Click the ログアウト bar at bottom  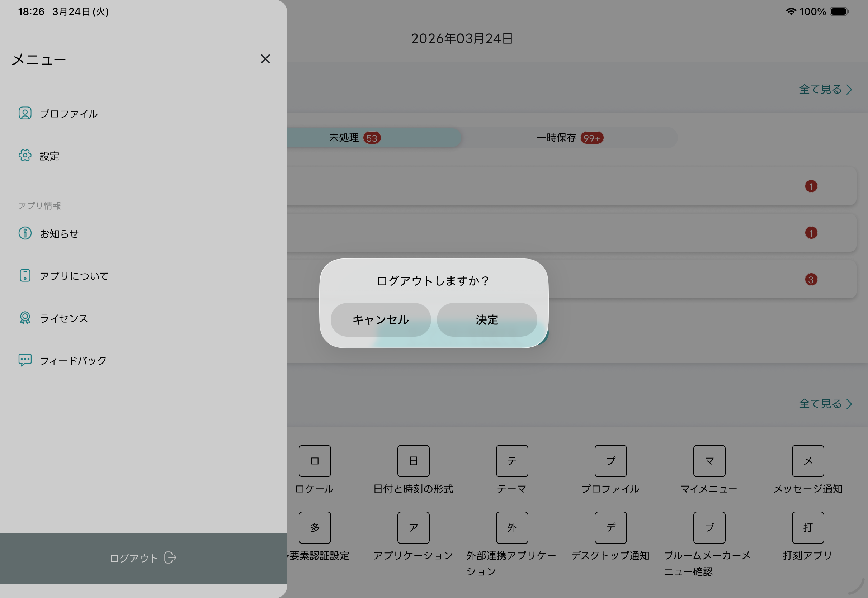click(143, 558)
